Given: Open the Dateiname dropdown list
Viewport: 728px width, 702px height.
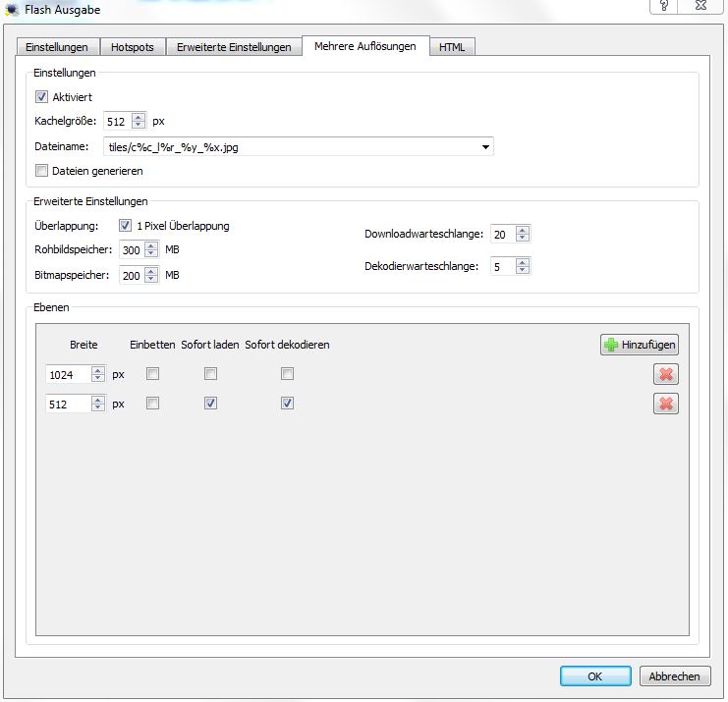Looking at the screenshot, I should [x=485, y=147].
